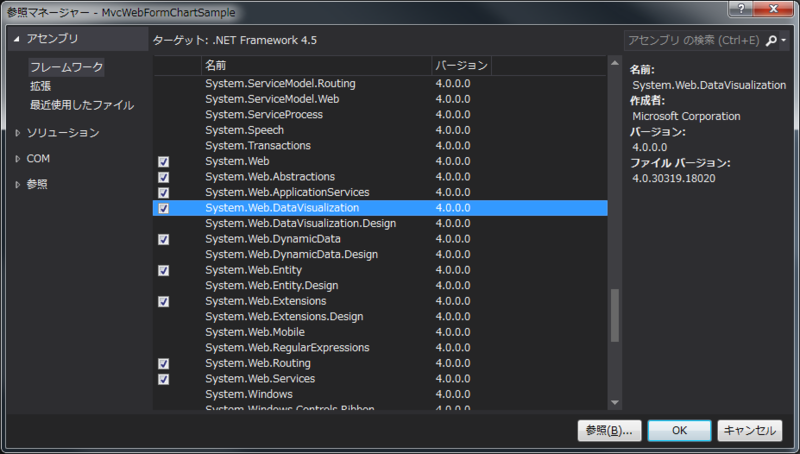The width and height of the screenshot is (800, 454).
Task: Uncheck the System.Web checkbox
Action: coord(163,162)
